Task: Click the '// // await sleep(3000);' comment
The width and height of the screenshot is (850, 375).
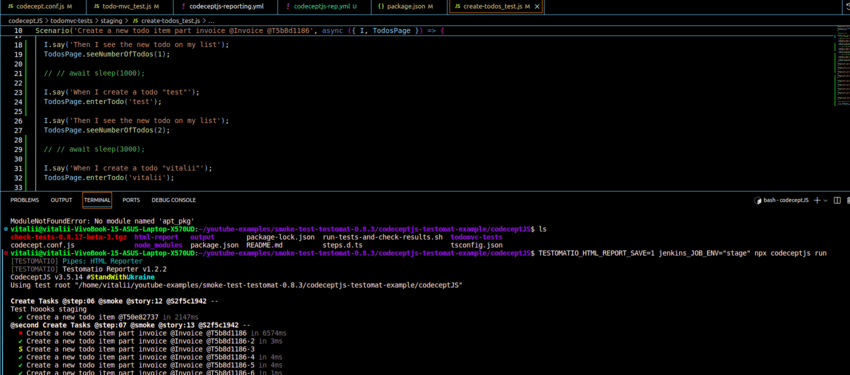Action: click(94, 149)
